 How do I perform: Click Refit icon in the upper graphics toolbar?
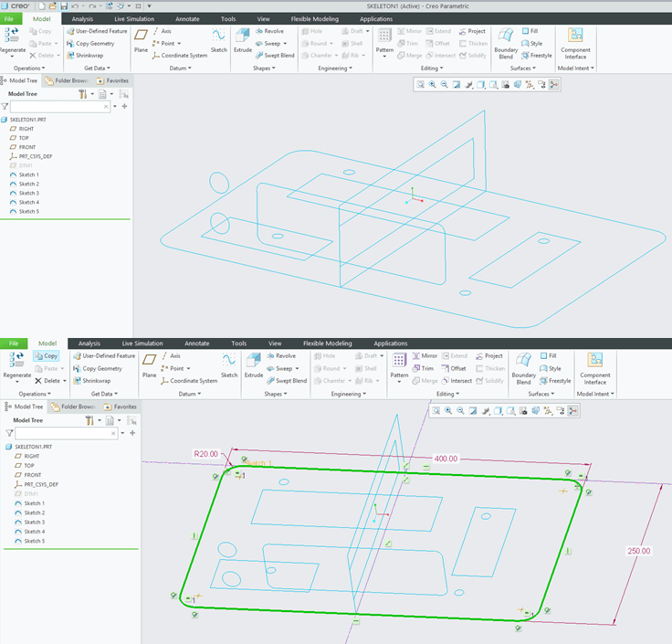click(x=421, y=84)
